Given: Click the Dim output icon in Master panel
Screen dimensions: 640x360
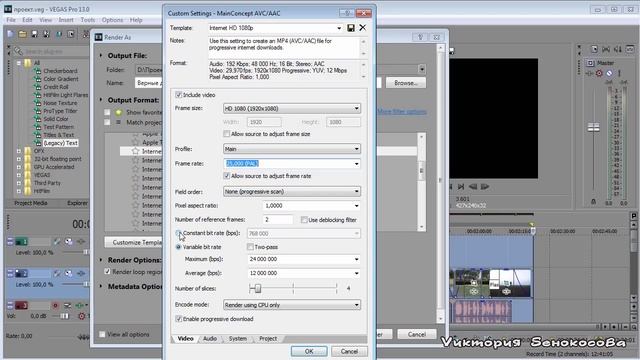Looking at the screenshot, I should pyautogui.click(x=618, y=49).
